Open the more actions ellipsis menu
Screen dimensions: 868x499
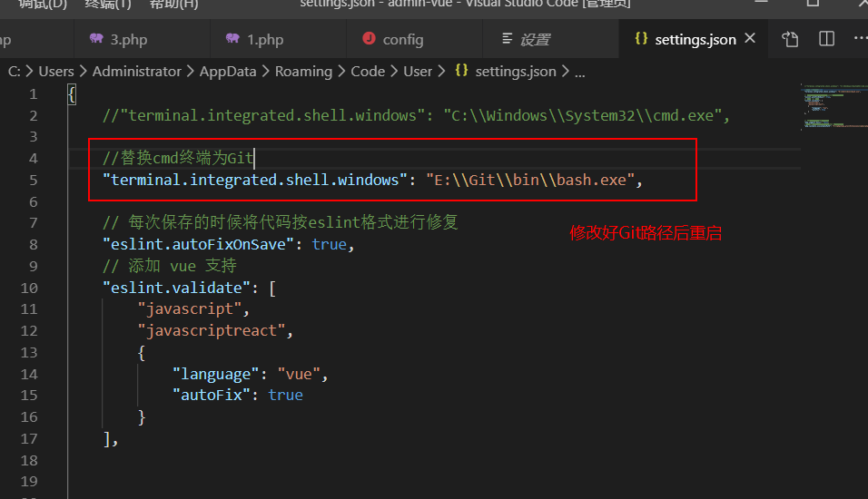pos(860,38)
